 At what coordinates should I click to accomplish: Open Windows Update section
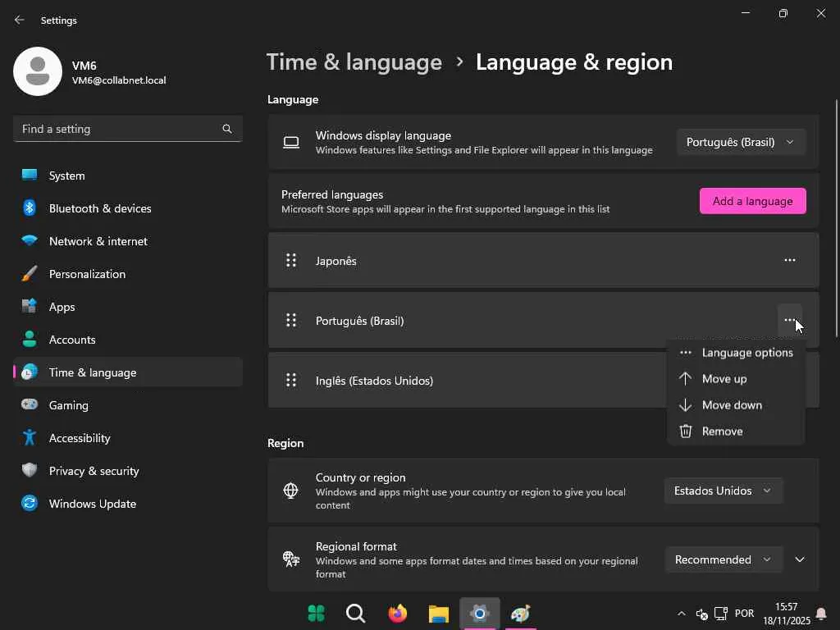pos(92,504)
